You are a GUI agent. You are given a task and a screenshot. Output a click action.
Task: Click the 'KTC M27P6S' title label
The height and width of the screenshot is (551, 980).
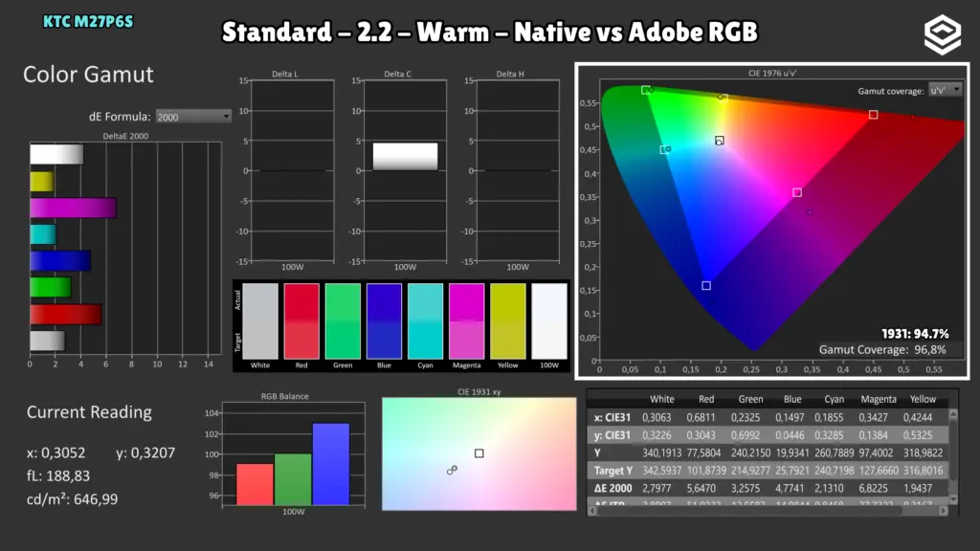click(88, 22)
